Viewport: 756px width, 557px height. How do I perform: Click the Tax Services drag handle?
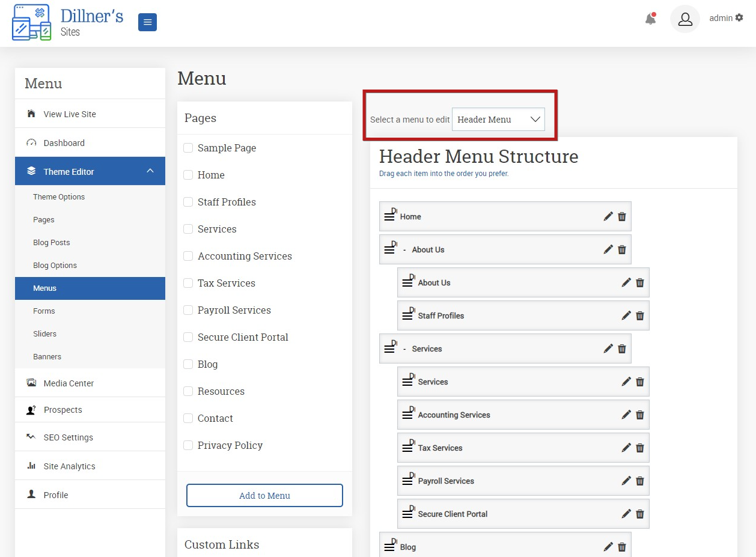pyautogui.click(x=407, y=448)
